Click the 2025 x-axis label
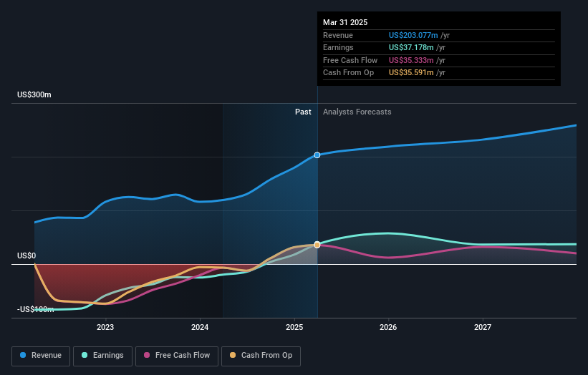This screenshot has height=375, width=588. click(294, 327)
